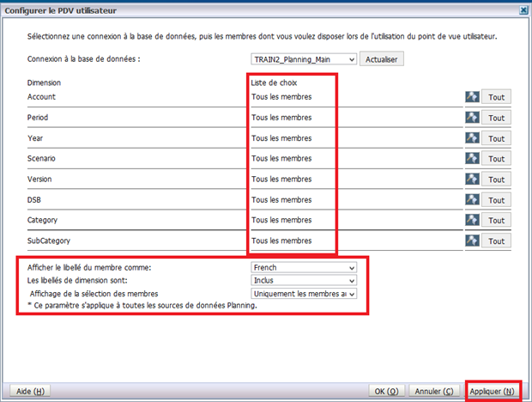
Task: Open the French member label dropdown
Action: point(302,267)
